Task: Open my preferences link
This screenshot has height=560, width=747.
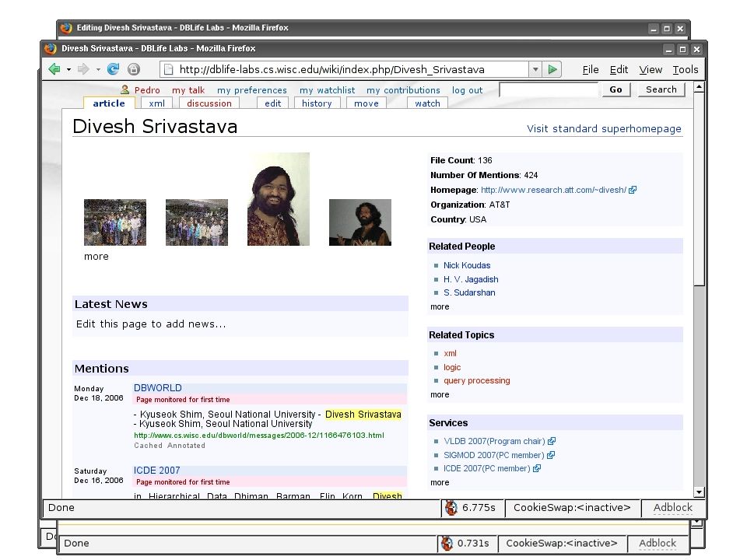Action: click(252, 90)
